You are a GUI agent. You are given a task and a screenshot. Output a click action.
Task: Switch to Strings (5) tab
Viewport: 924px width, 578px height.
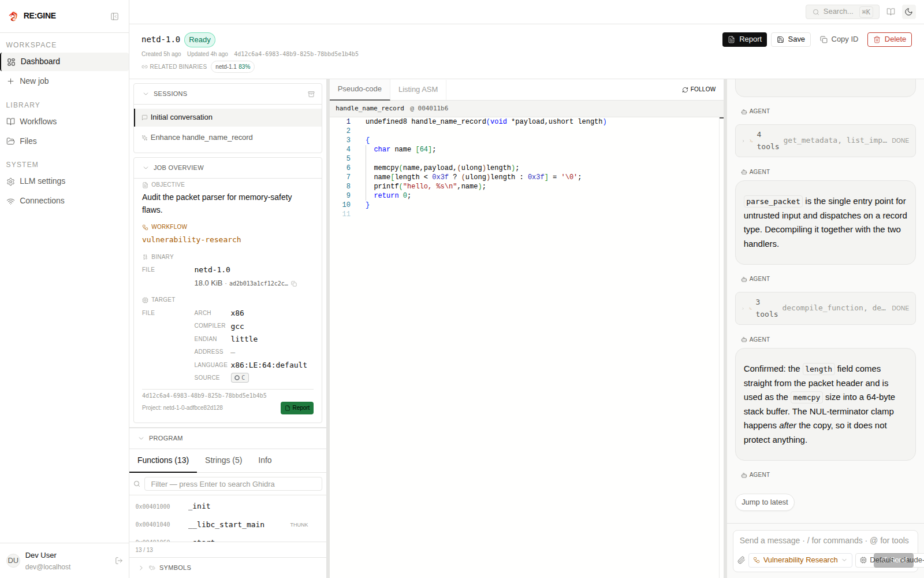pyautogui.click(x=223, y=460)
